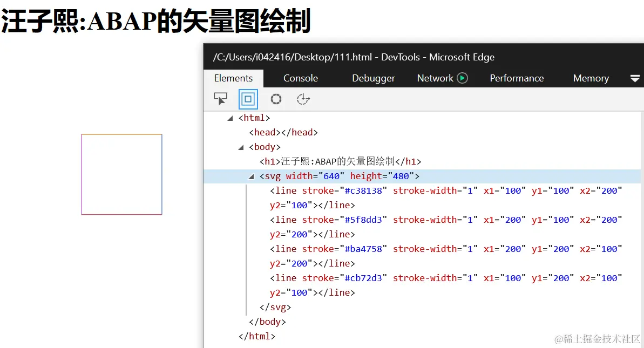Open the Debugger tab
644x348 pixels.
click(374, 78)
